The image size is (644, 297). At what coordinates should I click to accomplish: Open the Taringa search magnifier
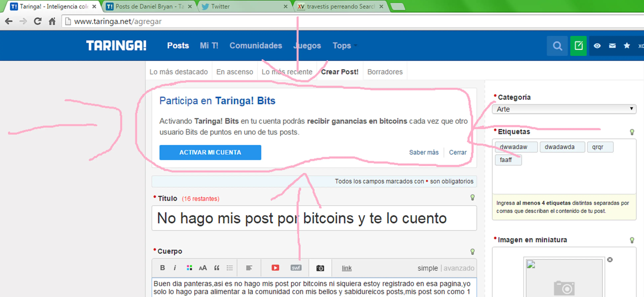(x=557, y=46)
